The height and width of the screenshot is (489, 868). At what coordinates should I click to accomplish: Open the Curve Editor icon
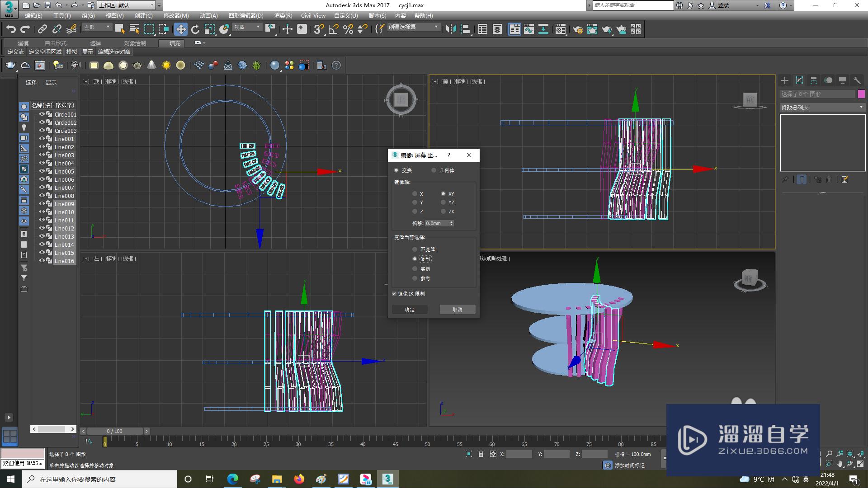pos(529,29)
